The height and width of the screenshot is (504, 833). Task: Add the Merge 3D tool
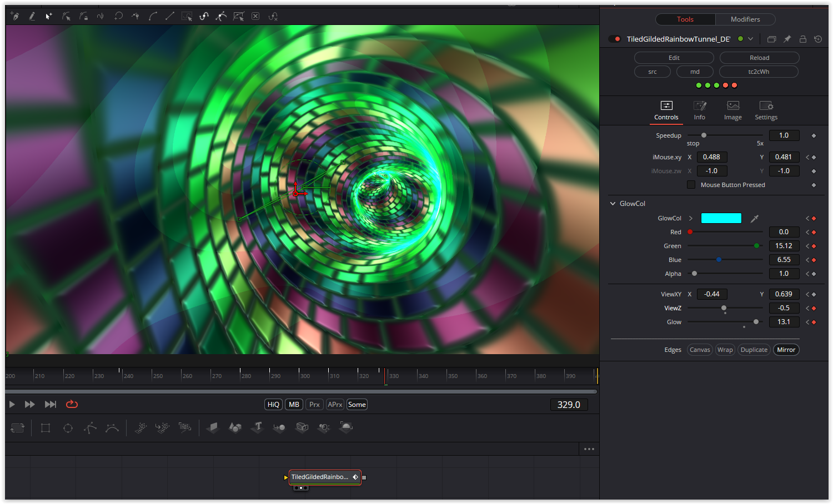(x=279, y=427)
